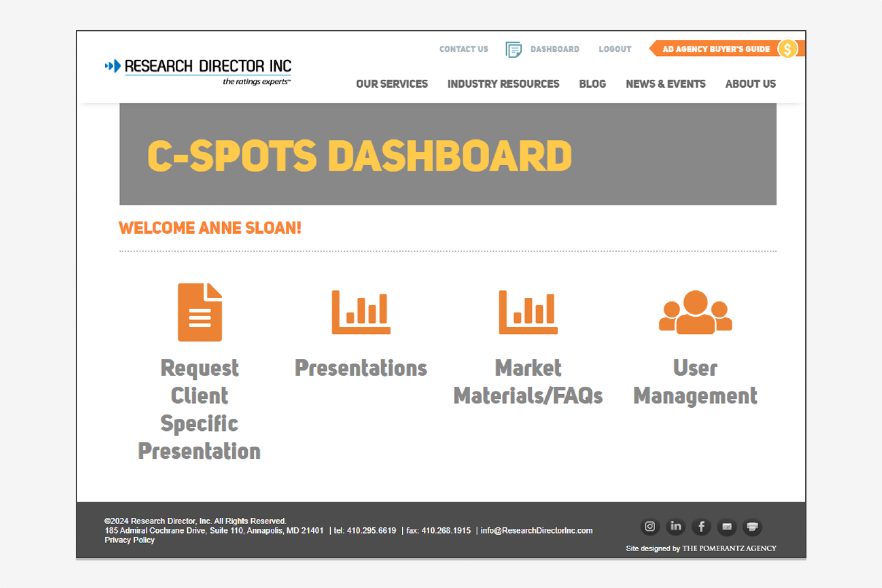Open the Contact Us link

click(x=464, y=49)
